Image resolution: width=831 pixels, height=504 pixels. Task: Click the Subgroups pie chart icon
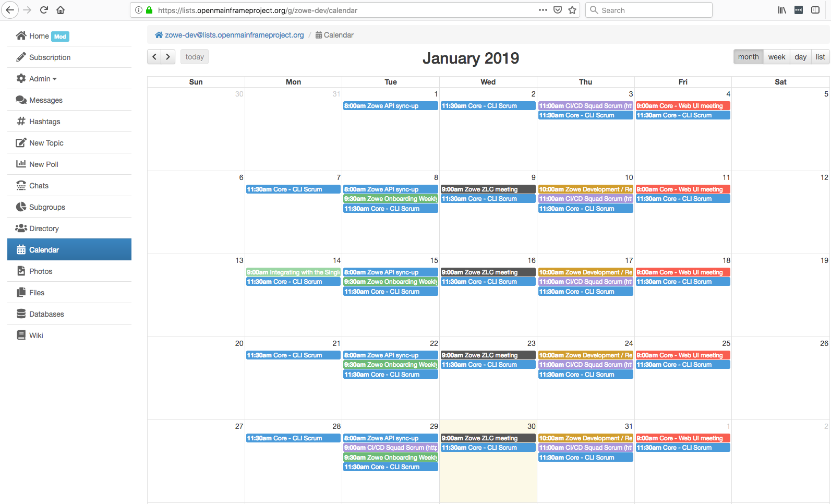[x=21, y=207]
